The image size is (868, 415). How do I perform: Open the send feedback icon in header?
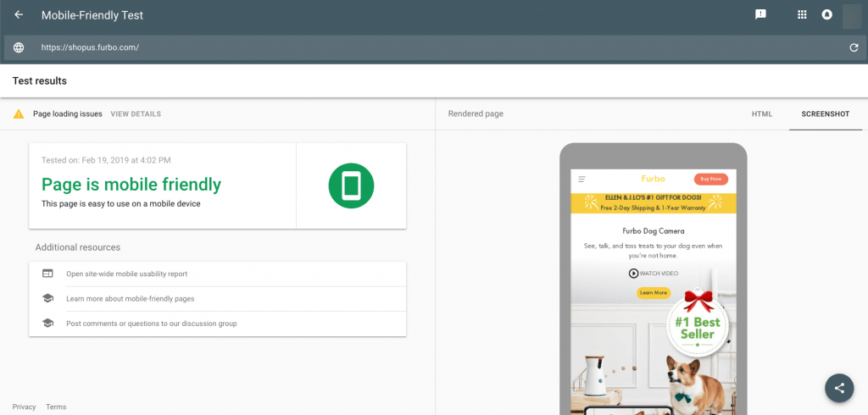coord(760,15)
